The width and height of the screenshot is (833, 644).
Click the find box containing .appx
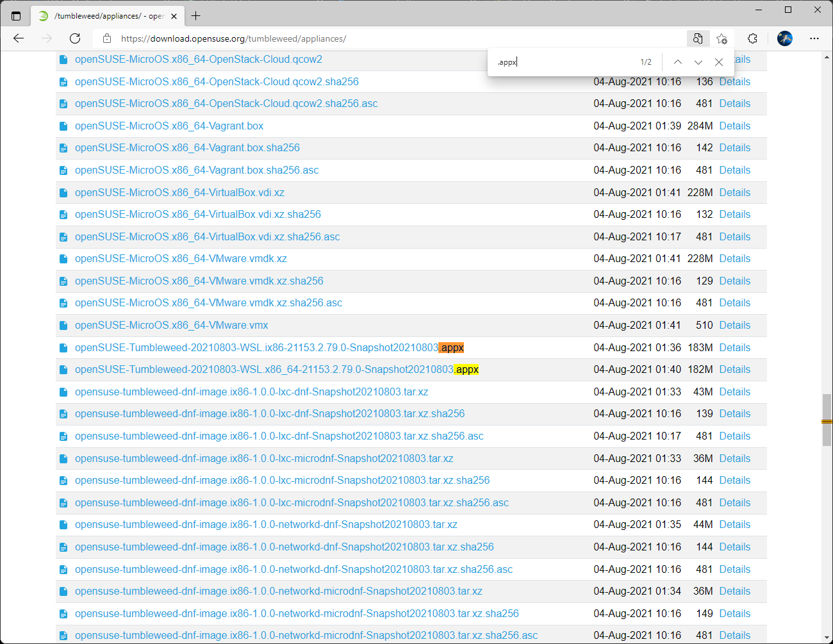click(564, 62)
